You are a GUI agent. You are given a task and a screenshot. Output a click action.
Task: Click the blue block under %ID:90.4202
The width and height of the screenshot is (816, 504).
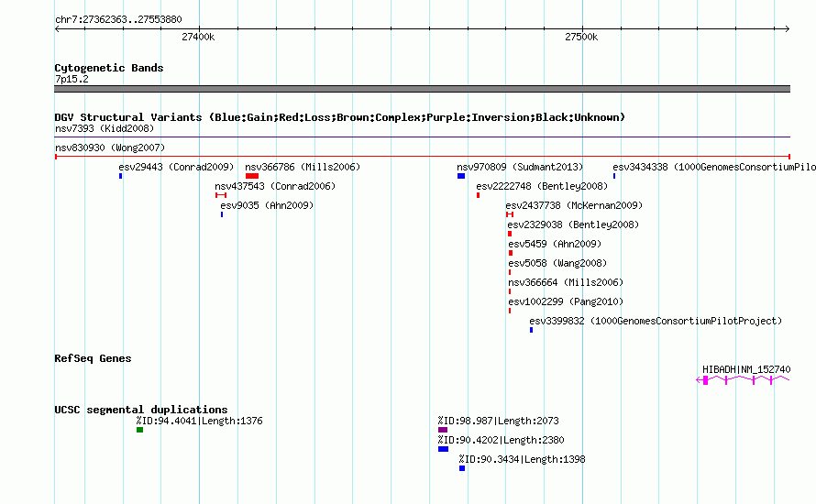coord(444,449)
